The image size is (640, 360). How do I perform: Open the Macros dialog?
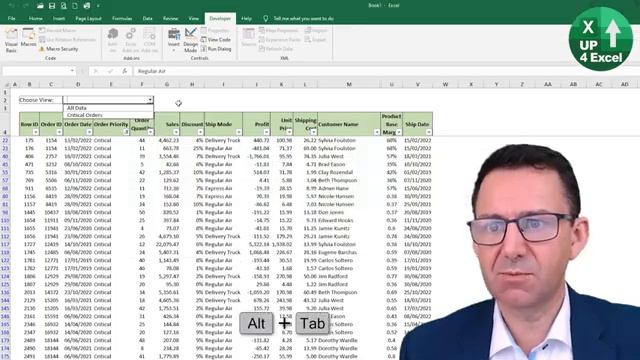pos(29,38)
